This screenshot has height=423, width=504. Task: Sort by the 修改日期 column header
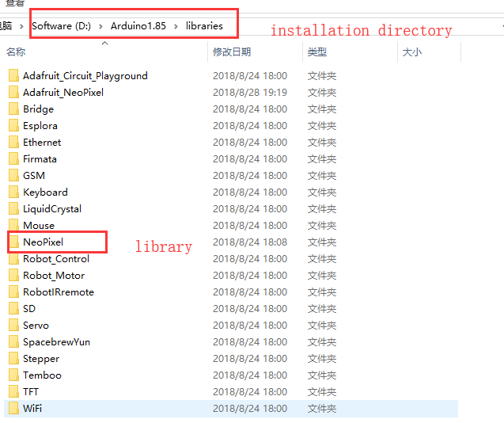(x=232, y=52)
